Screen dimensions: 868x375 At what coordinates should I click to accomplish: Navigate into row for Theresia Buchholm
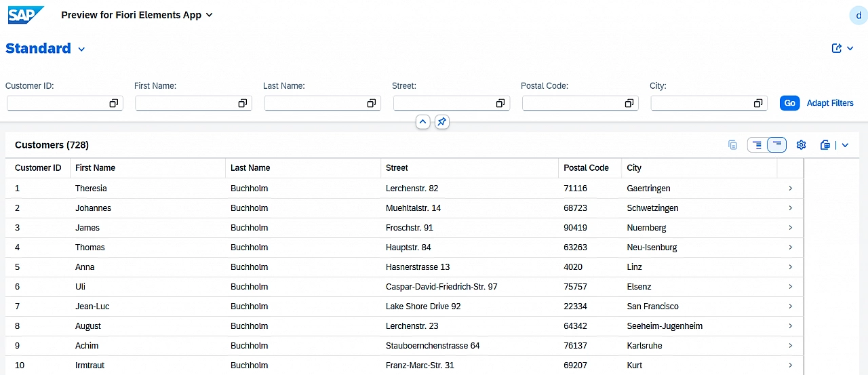coord(790,188)
